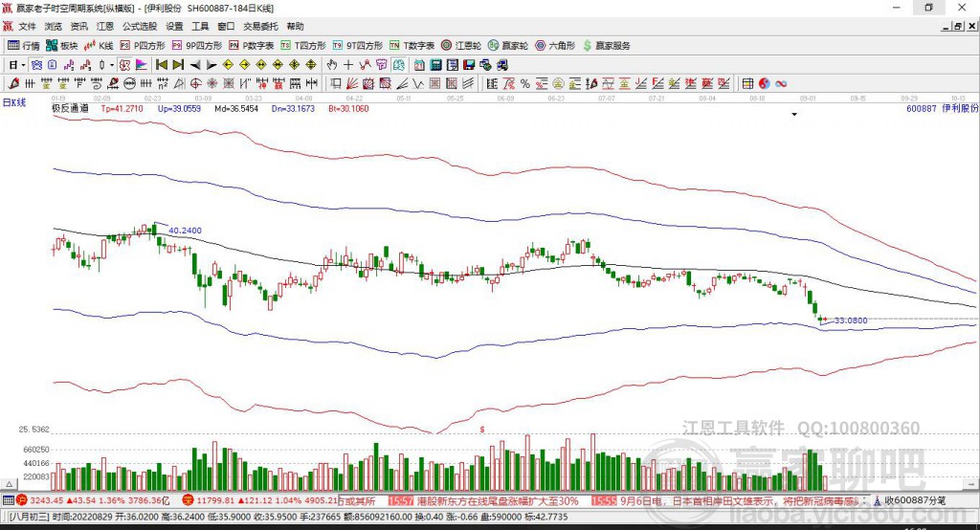Viewport: 980px width, 530px height.
Task: Select the percent % retracement tool
Action: (x=525, y=84)
